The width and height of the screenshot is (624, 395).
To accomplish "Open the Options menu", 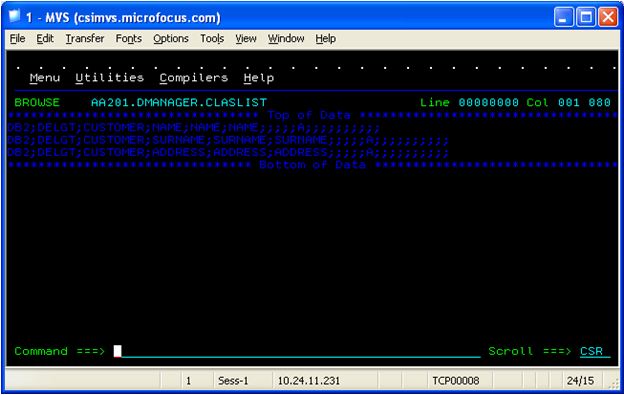I will 171,39.
